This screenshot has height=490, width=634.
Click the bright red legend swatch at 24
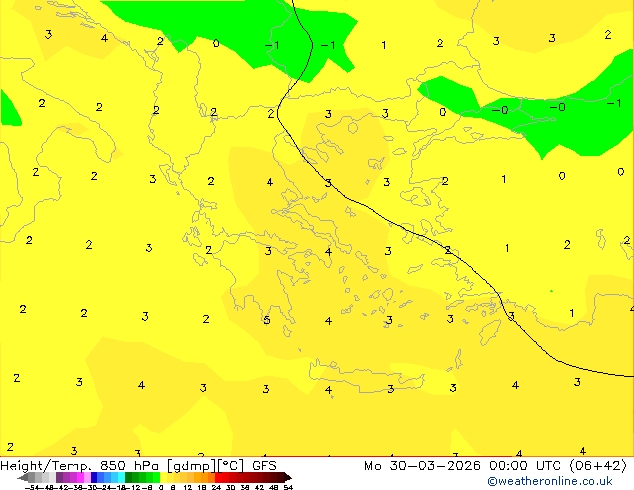coord(218,477)
